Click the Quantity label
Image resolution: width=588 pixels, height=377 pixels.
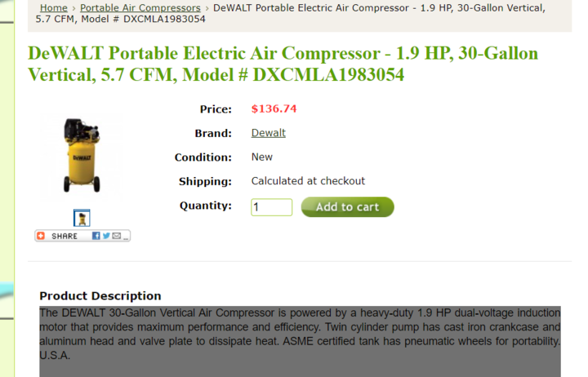[x=206, y=206]
